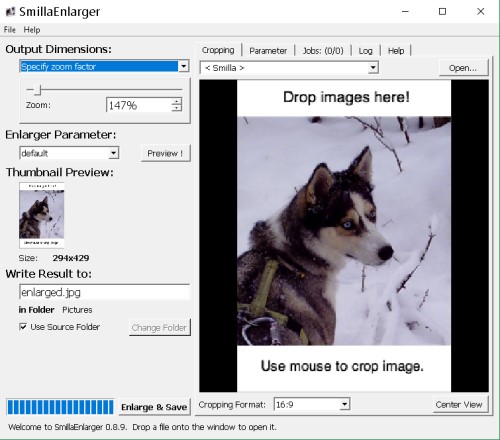Switch to the Log tab
Screen dimensions: 500x440
coord(365,51)
